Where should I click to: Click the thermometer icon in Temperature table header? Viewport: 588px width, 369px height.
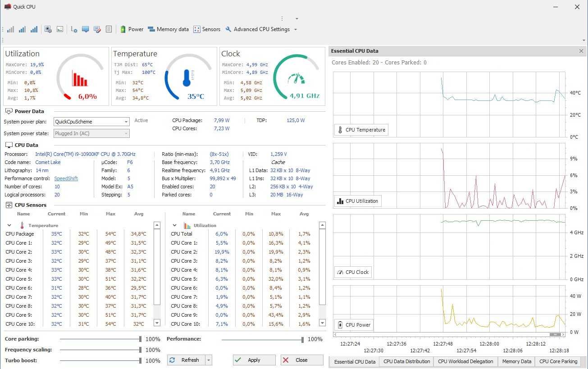pyautogui.click(x=22, y=225)
